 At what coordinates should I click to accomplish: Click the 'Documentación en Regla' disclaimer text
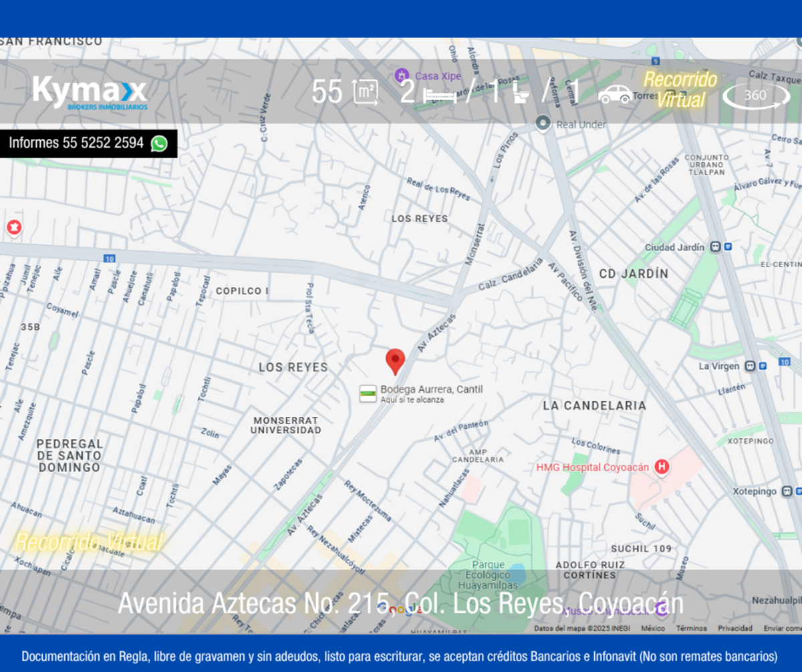pos(86,656)
